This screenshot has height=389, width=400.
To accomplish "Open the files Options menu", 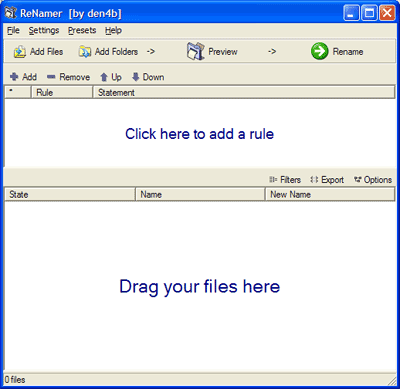I will tap(373, 180).
